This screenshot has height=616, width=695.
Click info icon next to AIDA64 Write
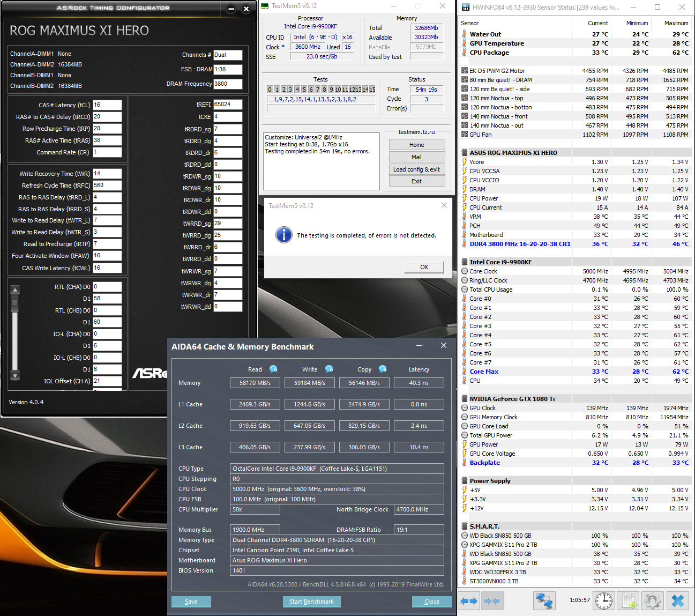pos(329,369)
